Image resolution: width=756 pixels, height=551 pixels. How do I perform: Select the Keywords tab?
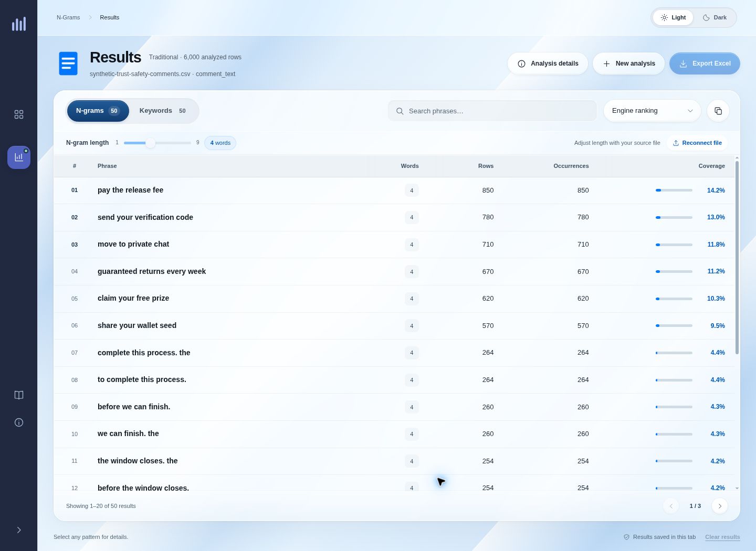tap(163, 111)
